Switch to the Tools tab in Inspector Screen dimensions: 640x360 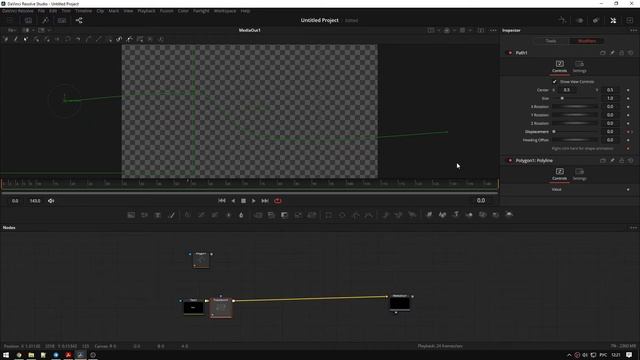[551, 41]
